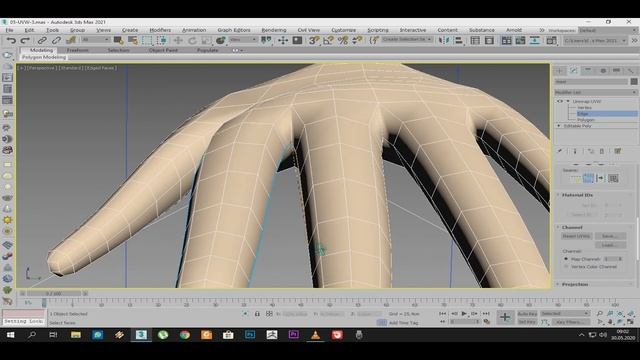The image size is (640, 360).
Task: Open the File menu
Action: point(9,30)
